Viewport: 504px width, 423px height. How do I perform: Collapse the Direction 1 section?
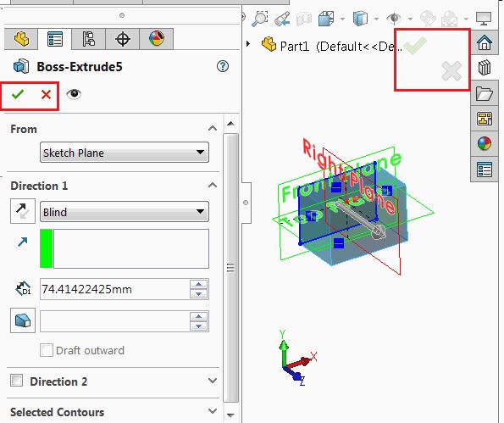212,186
